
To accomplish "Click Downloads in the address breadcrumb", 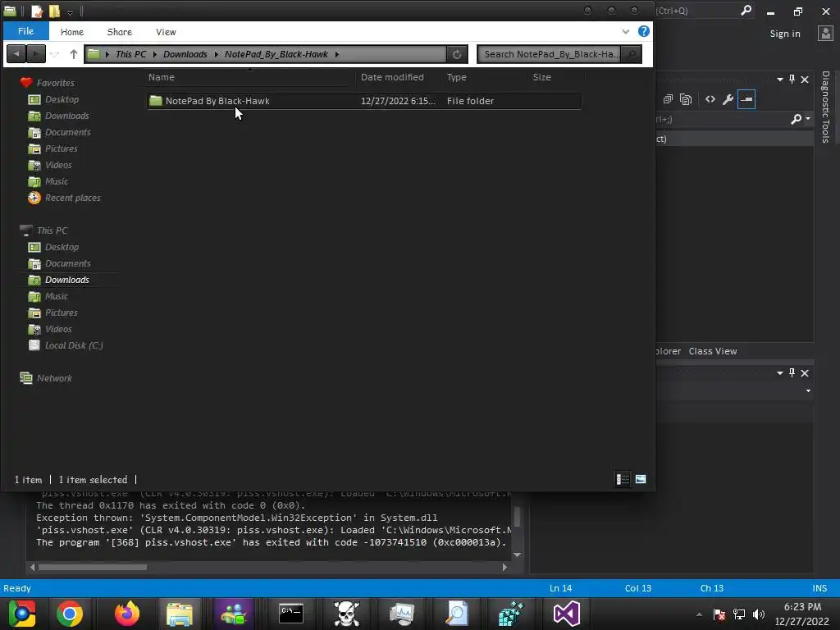I will coord(185,54).
